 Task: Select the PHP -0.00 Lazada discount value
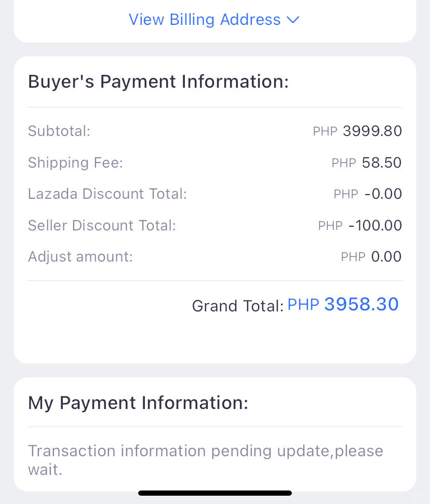(368, 194)
